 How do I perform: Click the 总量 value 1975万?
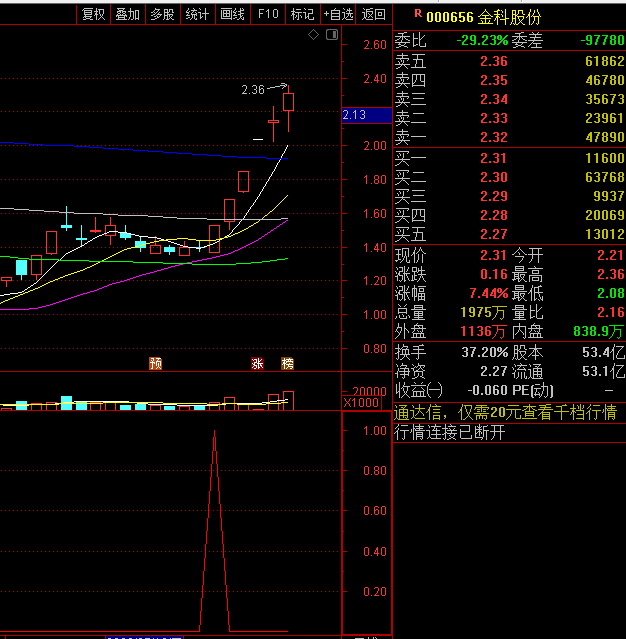click(483, 313)
